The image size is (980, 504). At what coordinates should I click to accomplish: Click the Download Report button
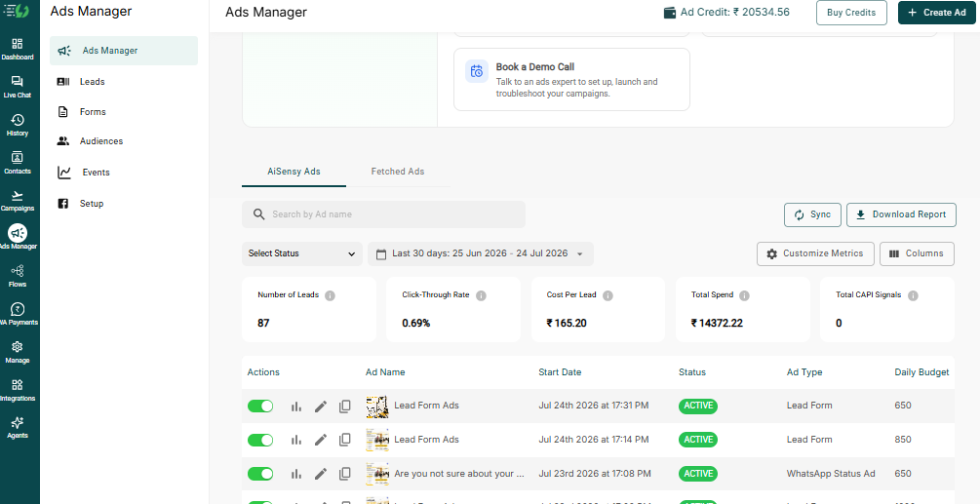(x=901, y=214)
